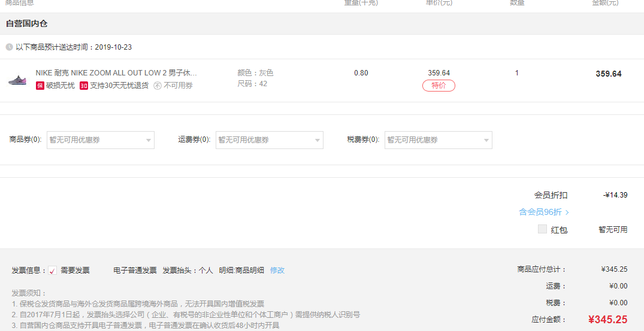The image size is (644, 331).
Task: Click the 自营国内仓 warehouse header
Action: 27,23
